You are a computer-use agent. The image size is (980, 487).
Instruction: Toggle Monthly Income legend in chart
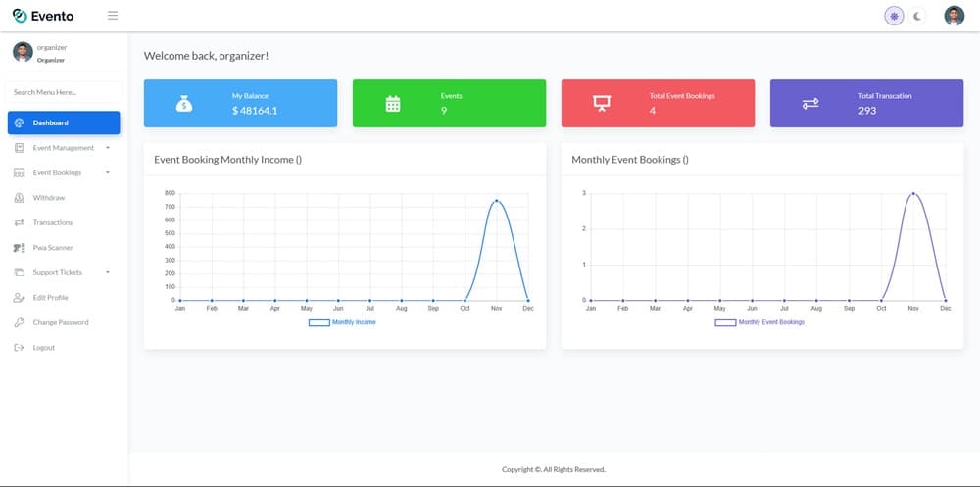point(342,322)
